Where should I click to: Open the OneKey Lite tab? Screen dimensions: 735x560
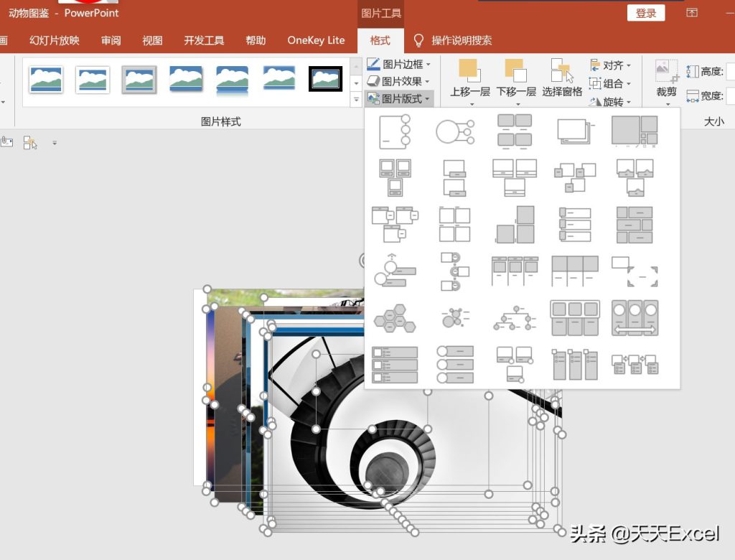[316, 40]
